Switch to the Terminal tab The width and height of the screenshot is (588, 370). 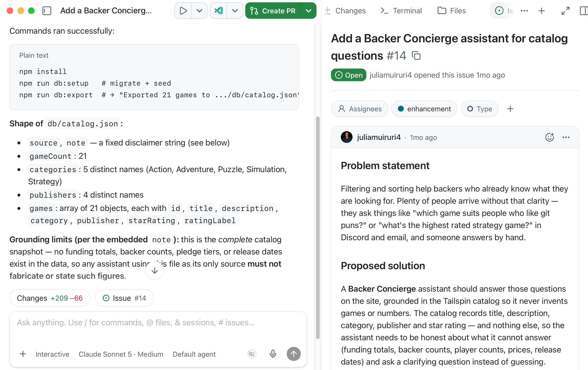401,11
